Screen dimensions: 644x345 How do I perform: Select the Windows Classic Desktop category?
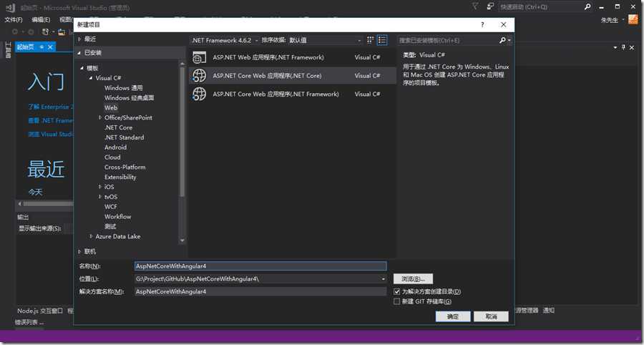tap(130, 98)
